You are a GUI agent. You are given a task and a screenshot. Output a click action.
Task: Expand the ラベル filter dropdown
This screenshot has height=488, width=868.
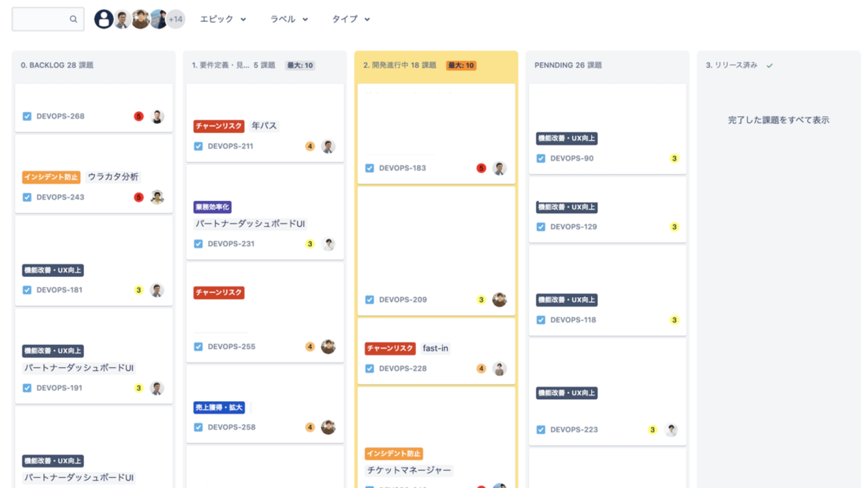(x=289, y=19)
